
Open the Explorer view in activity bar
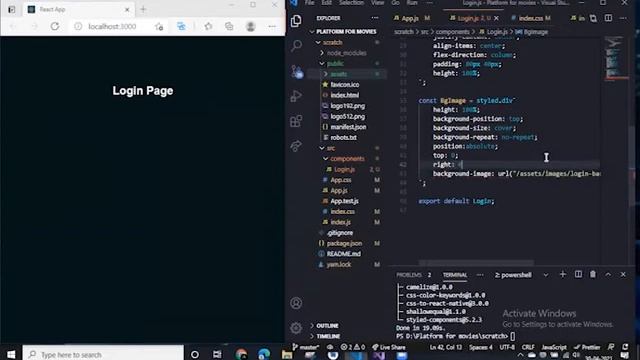pos(296,21)
